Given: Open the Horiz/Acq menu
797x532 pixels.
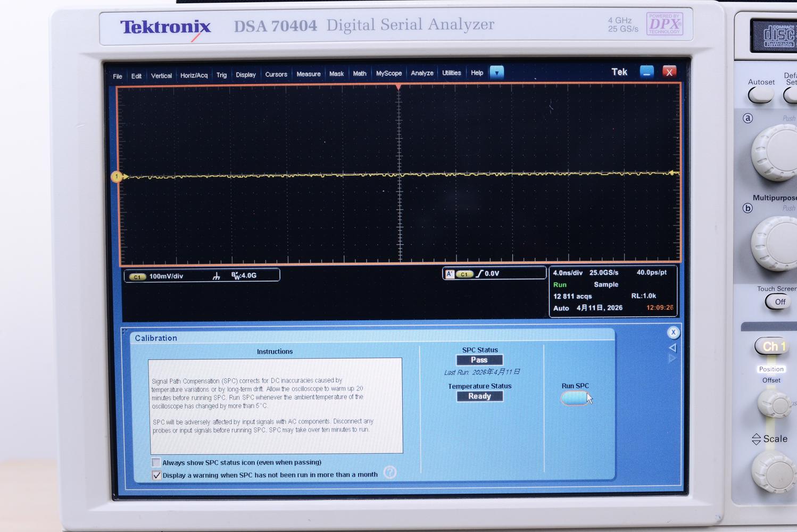Looking at the screenshot, I should click(x=194, y=75).
